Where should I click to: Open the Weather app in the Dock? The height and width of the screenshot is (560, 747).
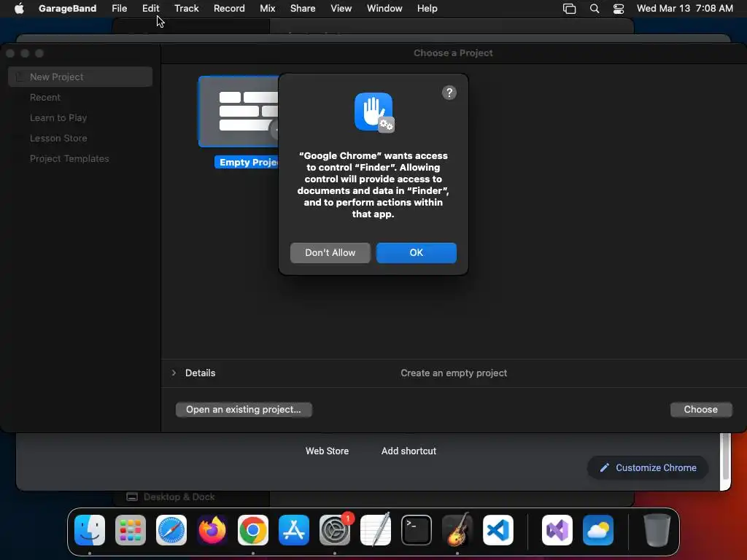tap(598, 530)
